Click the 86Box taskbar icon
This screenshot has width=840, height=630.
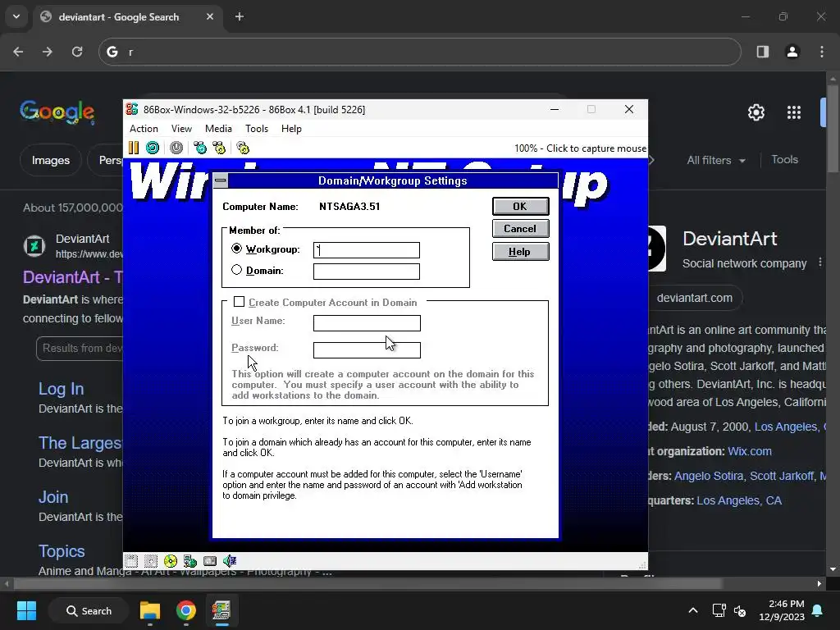pos(221,610)
